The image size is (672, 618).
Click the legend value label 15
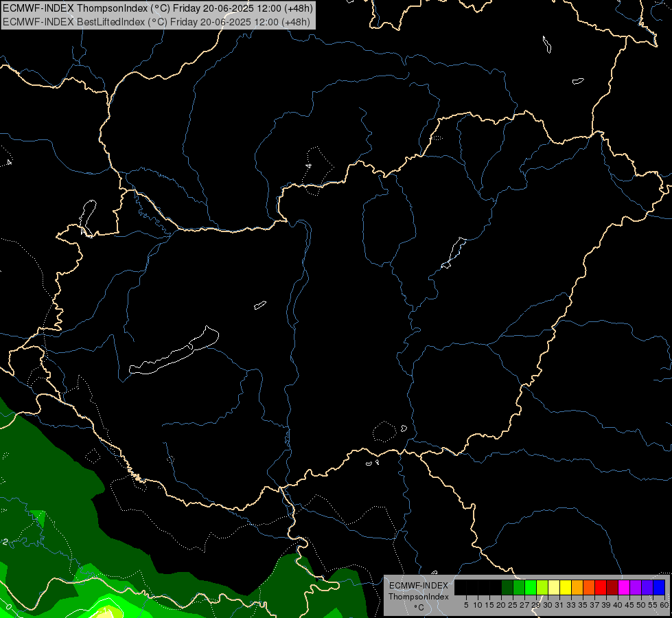489,605
